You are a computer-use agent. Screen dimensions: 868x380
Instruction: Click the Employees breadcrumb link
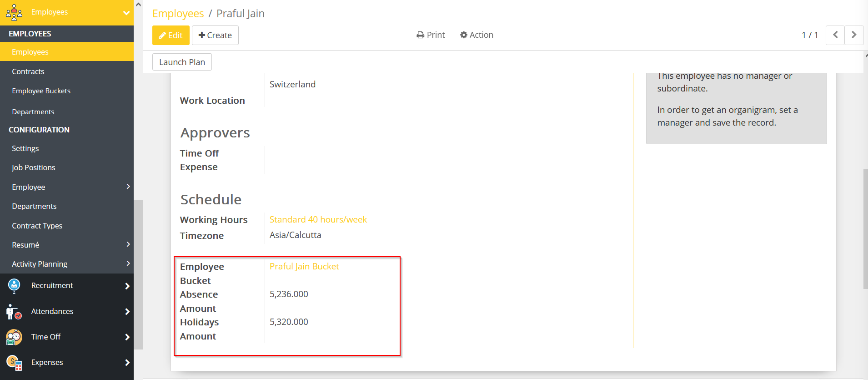[x=178, y=14]
